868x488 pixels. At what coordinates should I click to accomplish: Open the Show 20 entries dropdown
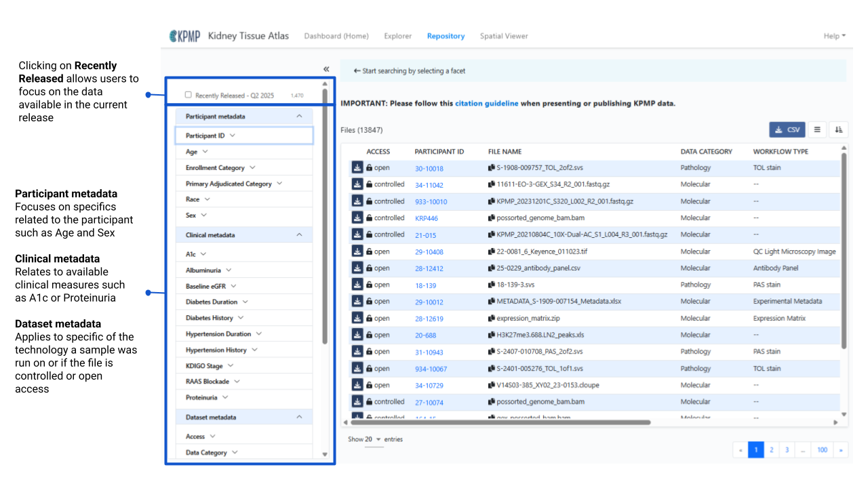[373, 439]
